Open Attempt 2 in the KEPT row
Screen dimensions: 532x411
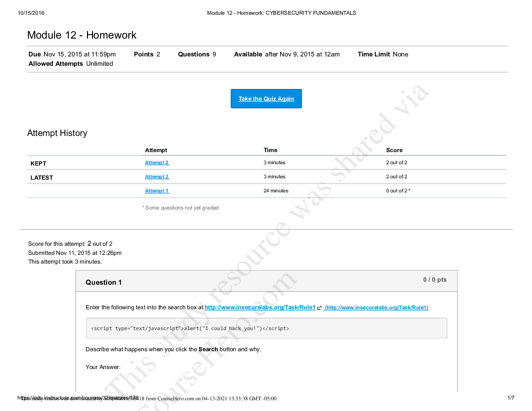(x=157, y=163)
